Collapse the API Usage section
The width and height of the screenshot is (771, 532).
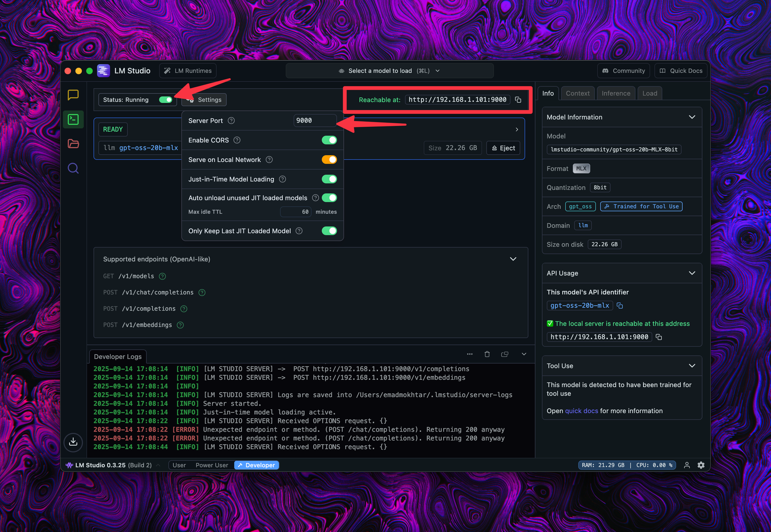click(692, 273)
